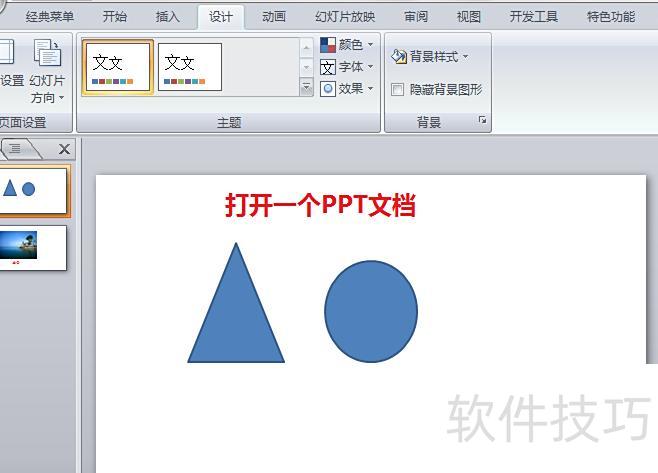
Task: Select slide thumbnail with triangle and circle
Action: (33, 191)
